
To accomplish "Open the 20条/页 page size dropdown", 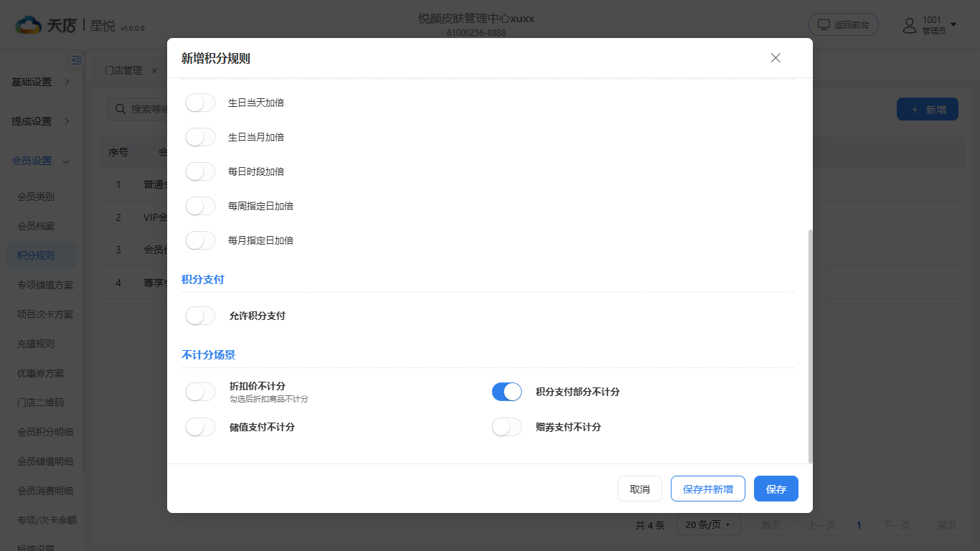I will 708,524.
